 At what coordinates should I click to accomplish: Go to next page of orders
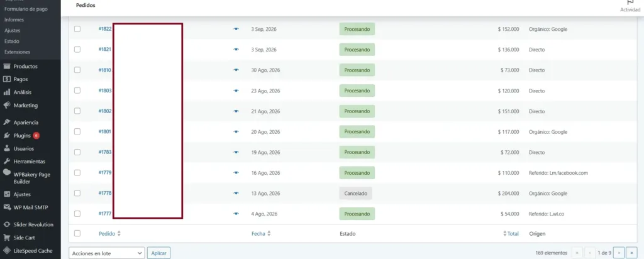[619, 253]
